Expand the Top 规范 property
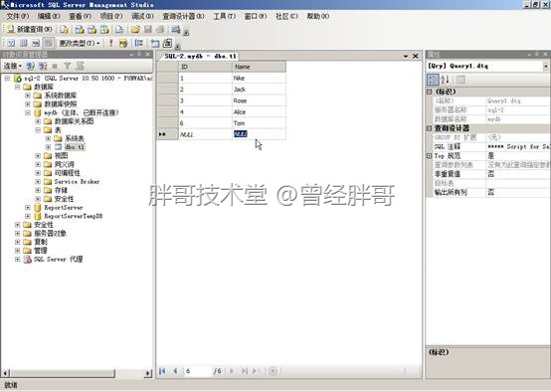The width and height of the screenshot is (551, 392). [x=429, y=156]
